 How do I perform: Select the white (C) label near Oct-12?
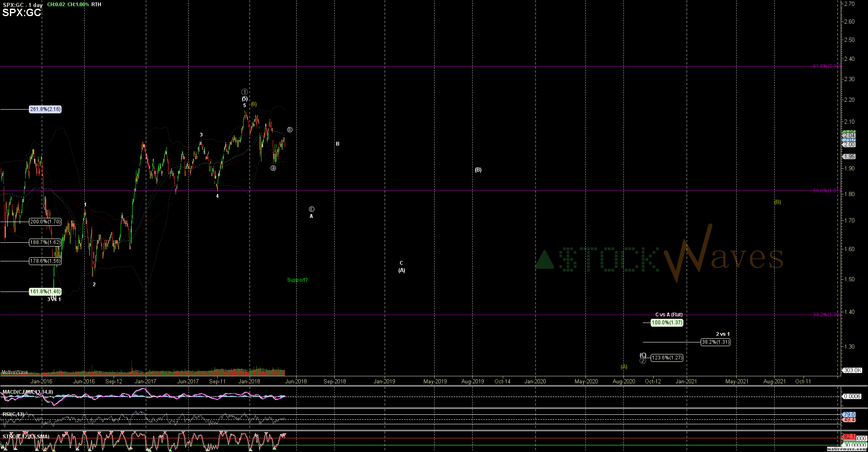tap(643, 355)
